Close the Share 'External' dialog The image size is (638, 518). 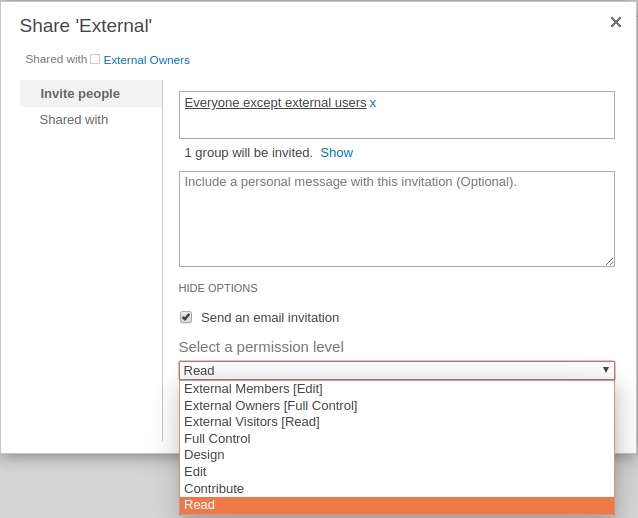tap(616, 22)
